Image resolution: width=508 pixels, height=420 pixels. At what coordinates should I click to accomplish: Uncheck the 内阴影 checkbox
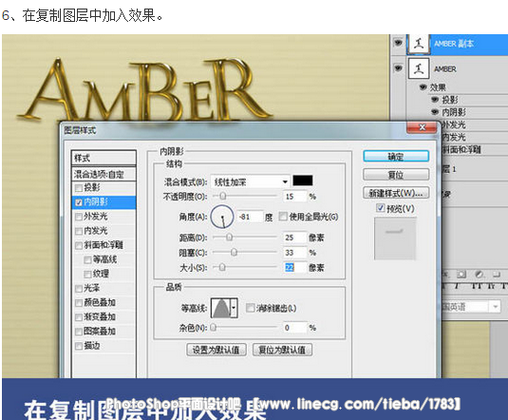(x=79, y=202)
